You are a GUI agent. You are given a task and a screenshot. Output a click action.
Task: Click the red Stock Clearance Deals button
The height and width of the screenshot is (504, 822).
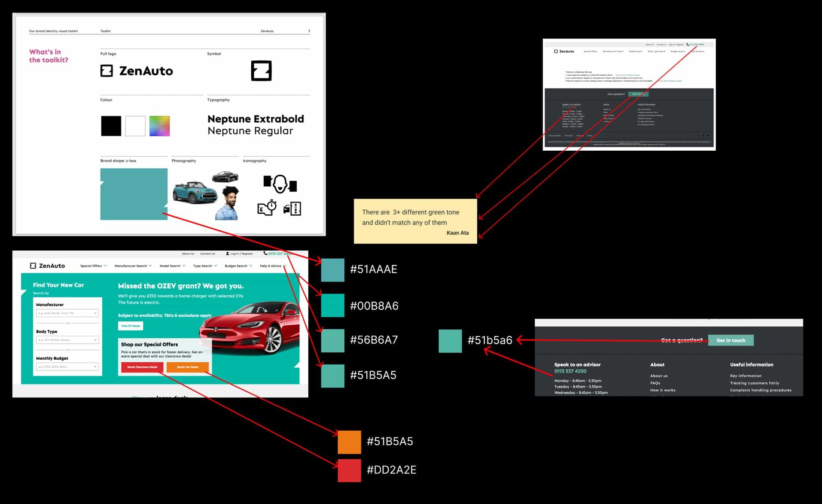(142, 367)
